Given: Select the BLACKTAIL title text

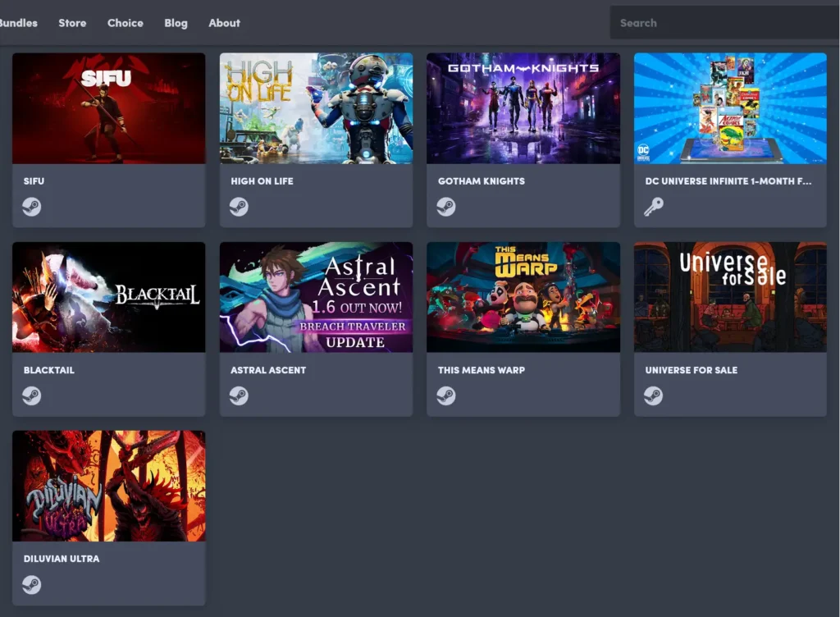Looking at the screenshot, I should tap(48, 370).
